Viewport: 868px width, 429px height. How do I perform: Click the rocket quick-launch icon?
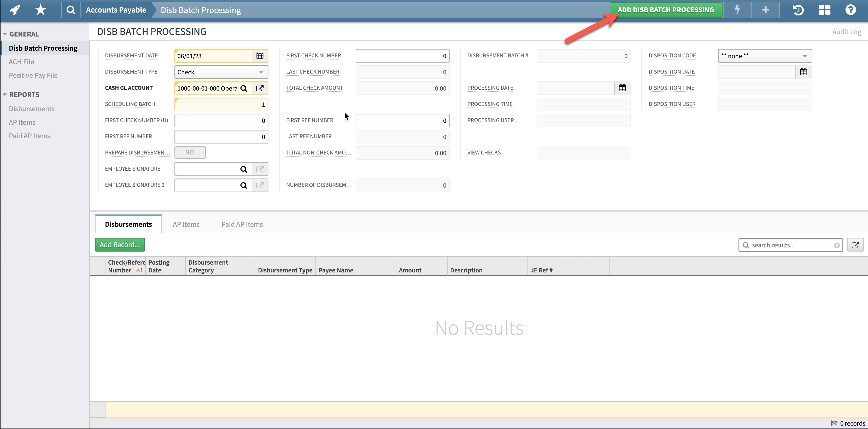[14, 10]
